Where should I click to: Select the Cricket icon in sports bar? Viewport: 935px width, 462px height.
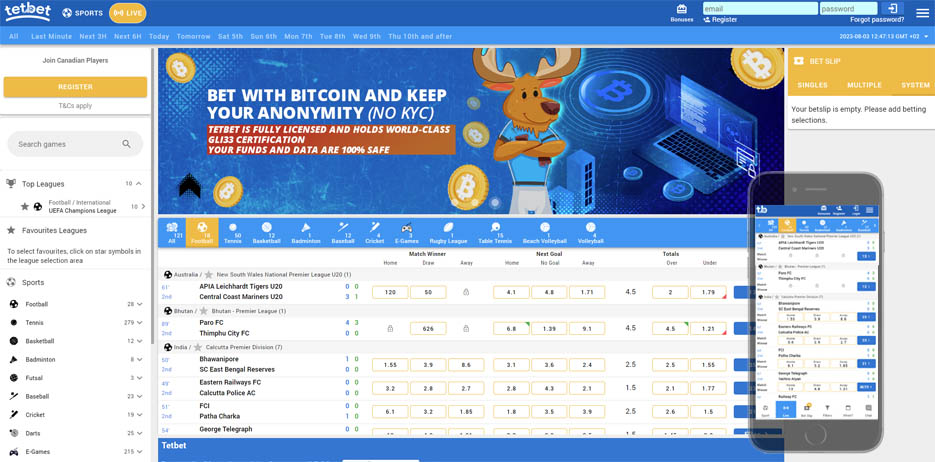point(374,232)
